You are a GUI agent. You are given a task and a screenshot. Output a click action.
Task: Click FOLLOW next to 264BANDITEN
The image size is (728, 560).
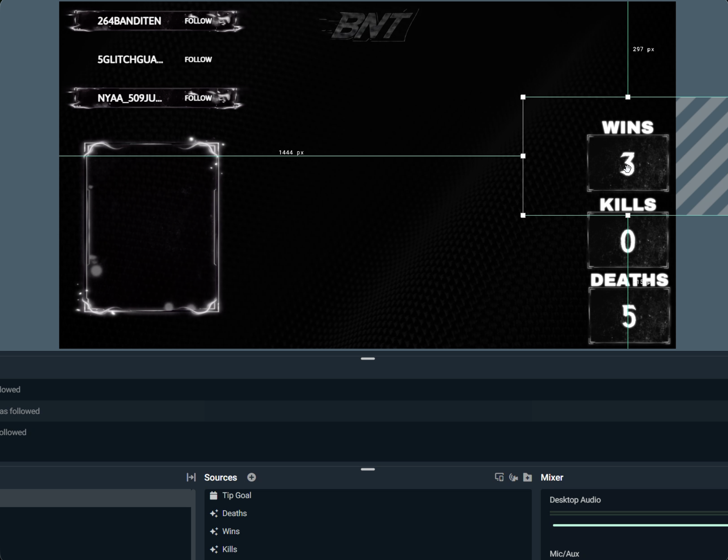coord(198,21)
